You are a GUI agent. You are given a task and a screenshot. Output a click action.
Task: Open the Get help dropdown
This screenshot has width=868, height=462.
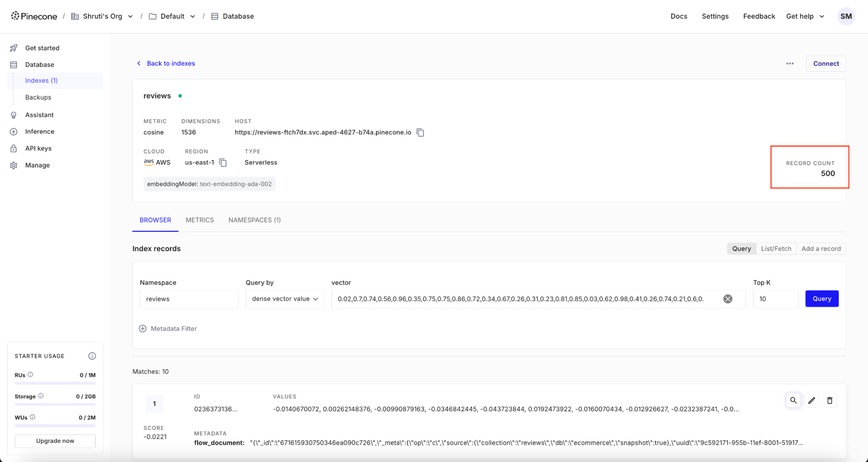[805, 16]
